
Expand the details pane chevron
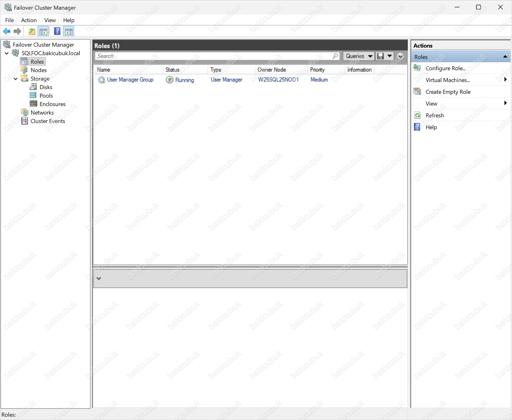click(x=99, y=278)
